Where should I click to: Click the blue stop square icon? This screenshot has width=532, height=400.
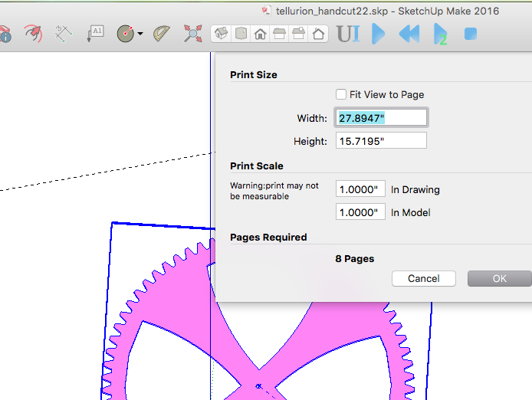pyautogui.click(x=471, y=34)
